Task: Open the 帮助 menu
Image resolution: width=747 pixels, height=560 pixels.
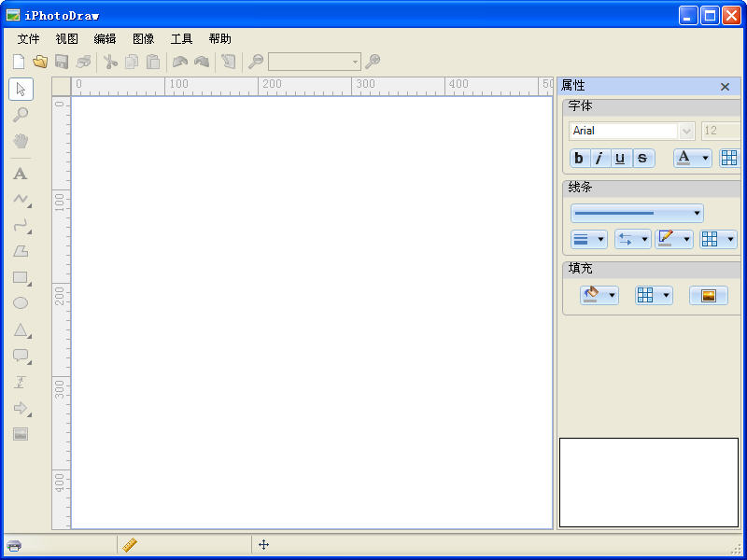Action: click(220, 39)
